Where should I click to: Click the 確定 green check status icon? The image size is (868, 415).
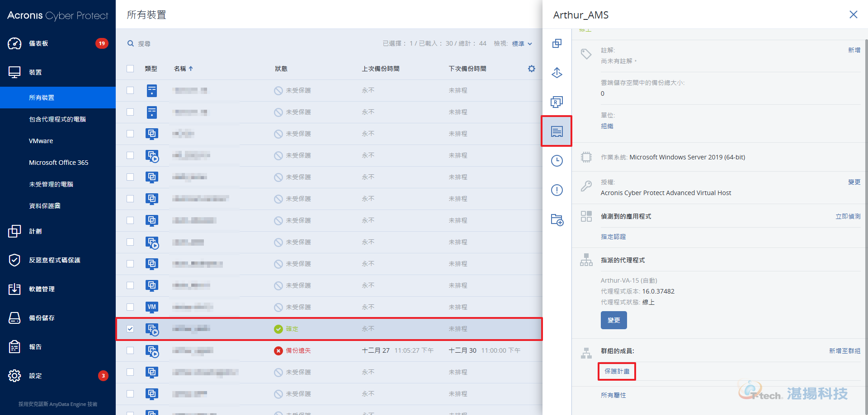click(278, 329)
